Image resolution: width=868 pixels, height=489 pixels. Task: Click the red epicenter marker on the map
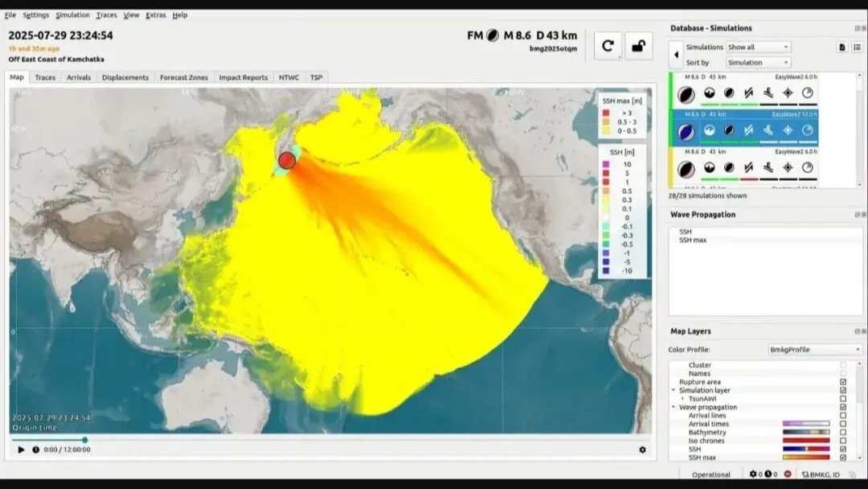point(287,161)
